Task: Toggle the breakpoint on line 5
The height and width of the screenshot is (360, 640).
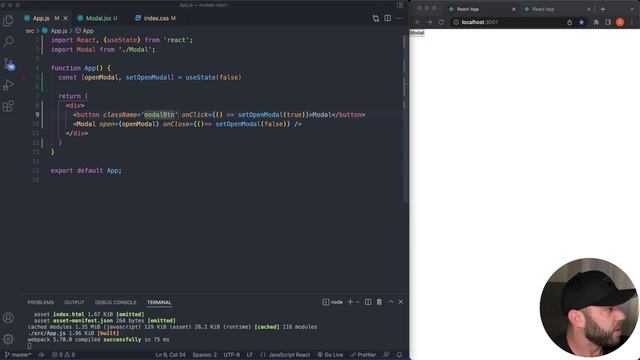Action: point(24,77)
